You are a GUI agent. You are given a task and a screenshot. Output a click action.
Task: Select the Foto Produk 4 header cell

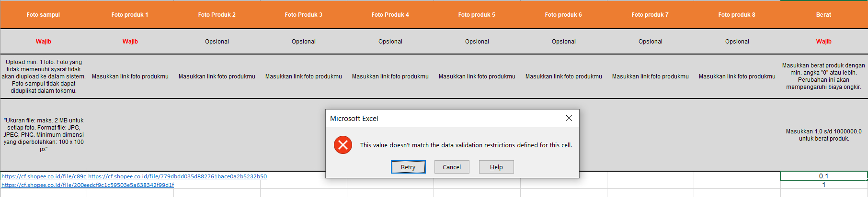click(390, 14)
